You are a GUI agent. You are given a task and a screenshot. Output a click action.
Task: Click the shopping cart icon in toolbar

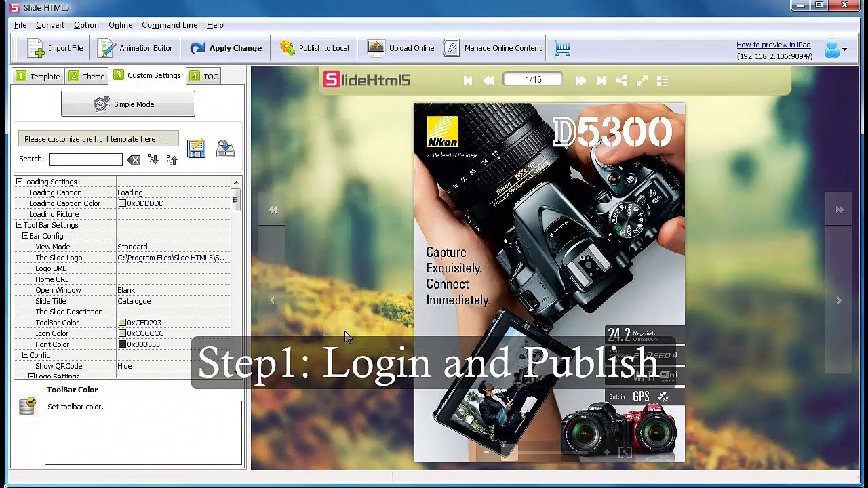[562, 48]
